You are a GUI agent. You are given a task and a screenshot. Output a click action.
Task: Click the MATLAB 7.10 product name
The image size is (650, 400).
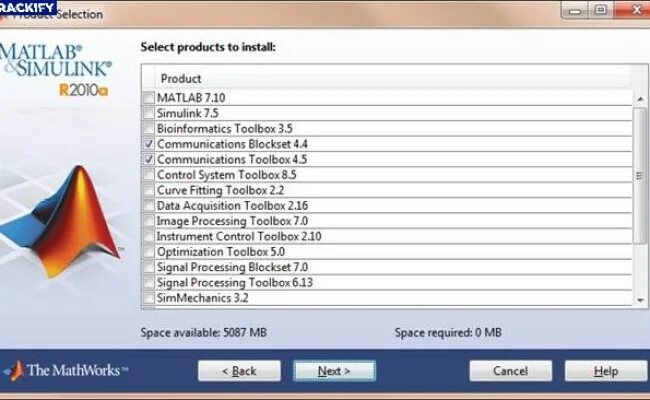point(191,98)
